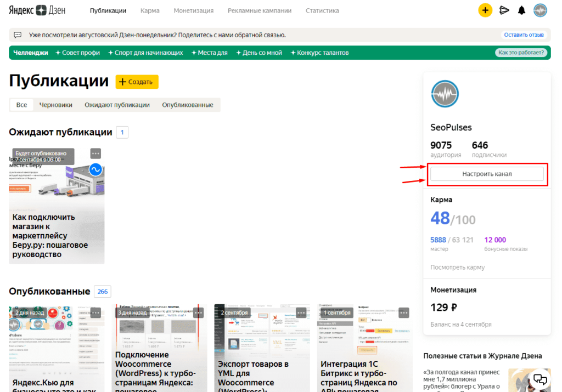This screenshot has width=562, height=392.
Task: Go to the Публикации header menu
Action: click(108, 11)
